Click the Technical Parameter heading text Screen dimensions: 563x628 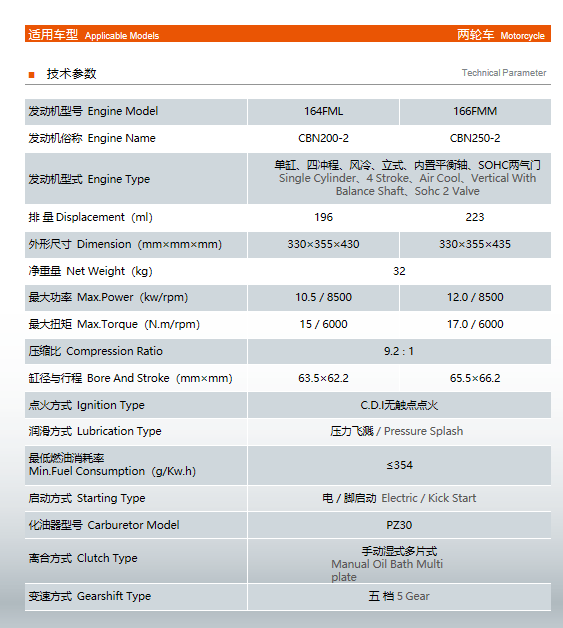pos(504,73)
